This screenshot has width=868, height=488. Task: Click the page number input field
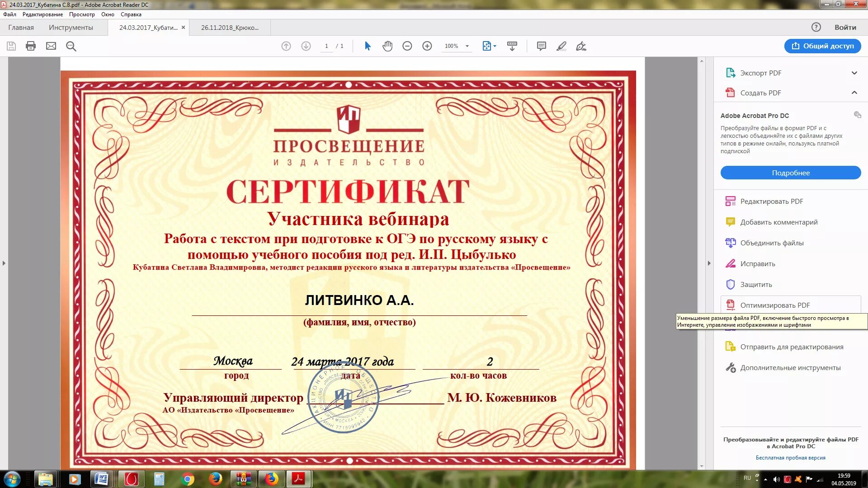(326, 46)
